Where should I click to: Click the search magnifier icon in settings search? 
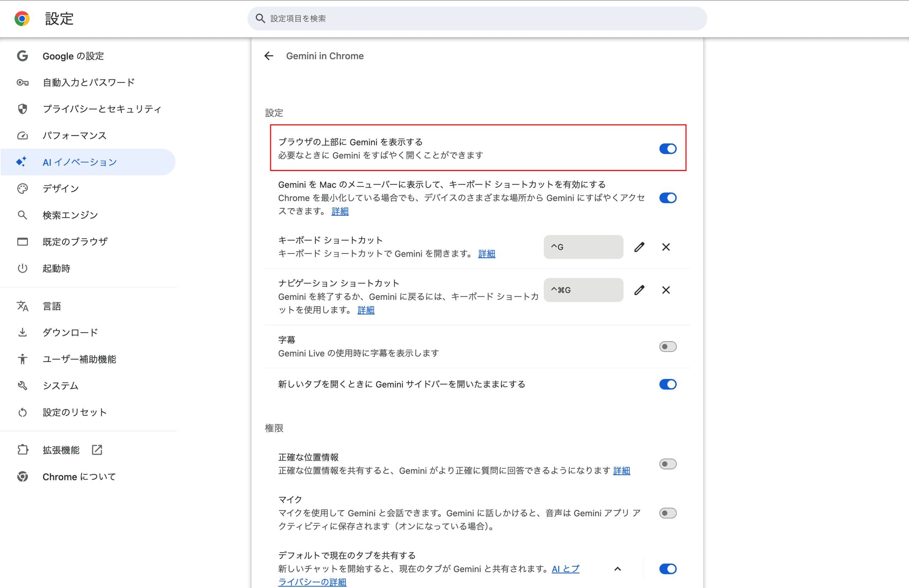click(261, 18)
